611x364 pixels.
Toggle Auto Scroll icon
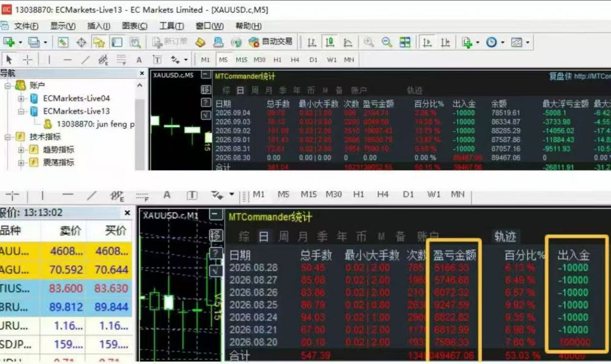[x=428, y=42]
